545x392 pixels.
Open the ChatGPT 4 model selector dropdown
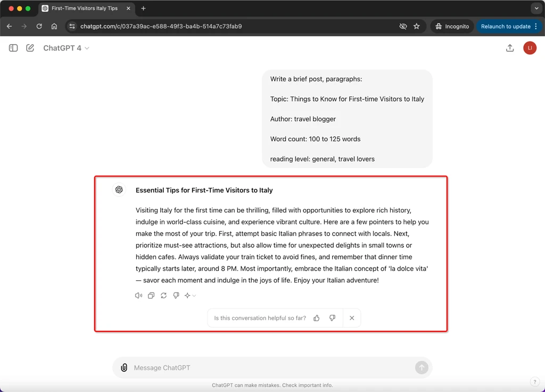[66, 48]
